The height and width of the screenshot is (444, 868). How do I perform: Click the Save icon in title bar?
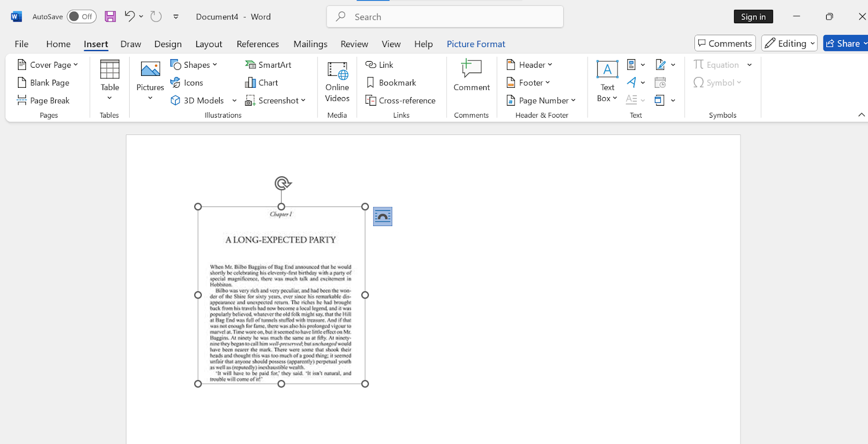tap(110, 16)
